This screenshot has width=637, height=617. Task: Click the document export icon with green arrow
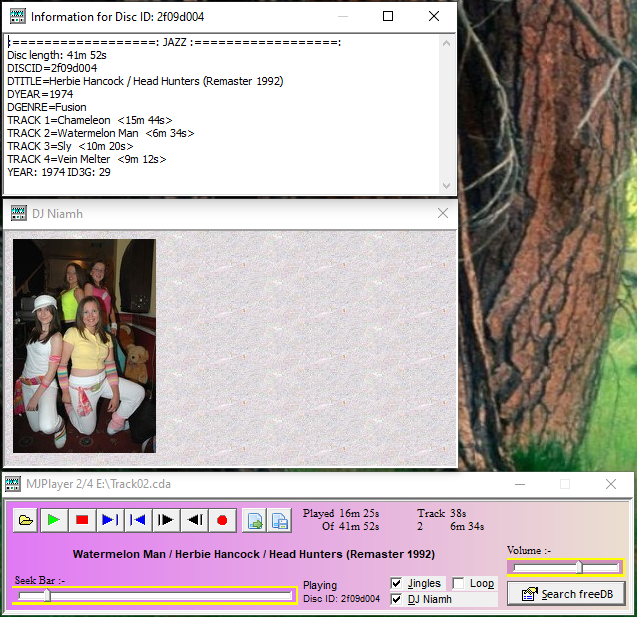[254, 520]
